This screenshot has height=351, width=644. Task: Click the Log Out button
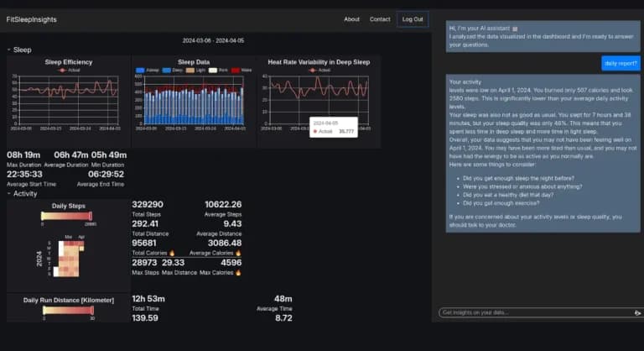point(413,19)
